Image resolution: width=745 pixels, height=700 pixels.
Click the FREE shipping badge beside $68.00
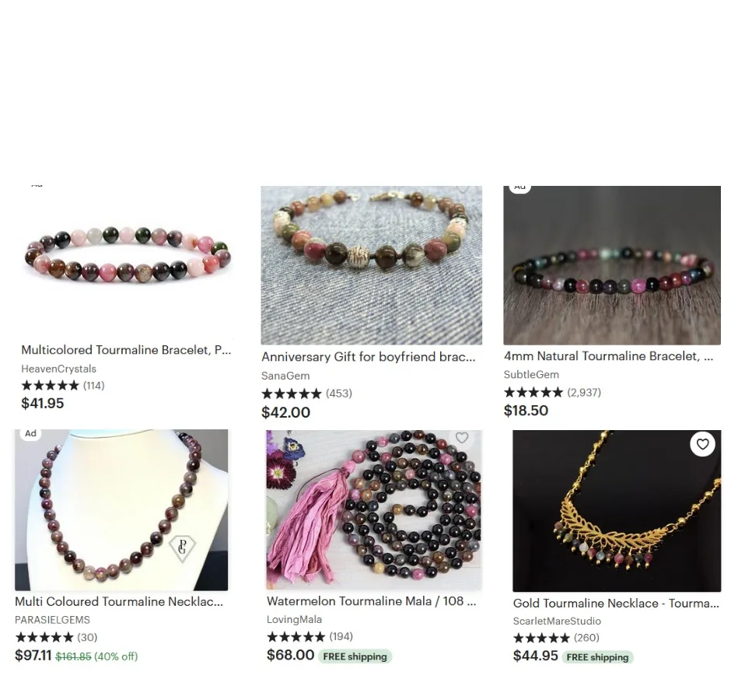(x=355, y=656)
